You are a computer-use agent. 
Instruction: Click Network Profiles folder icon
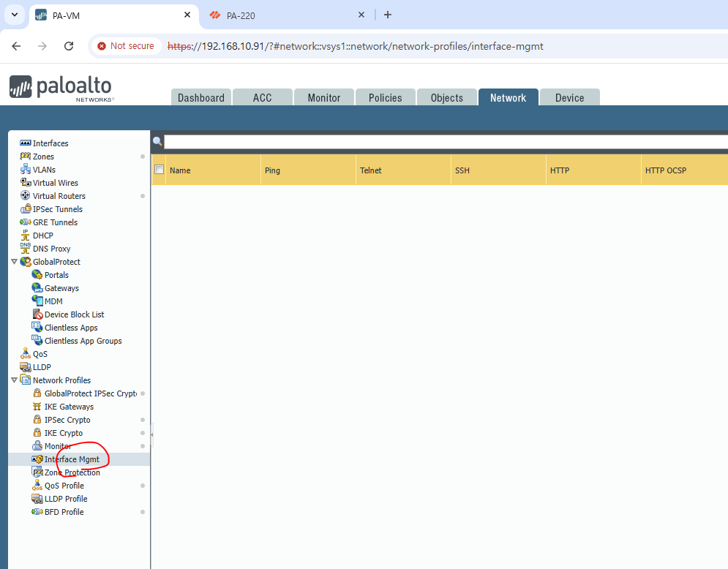[x=25, y=380]
